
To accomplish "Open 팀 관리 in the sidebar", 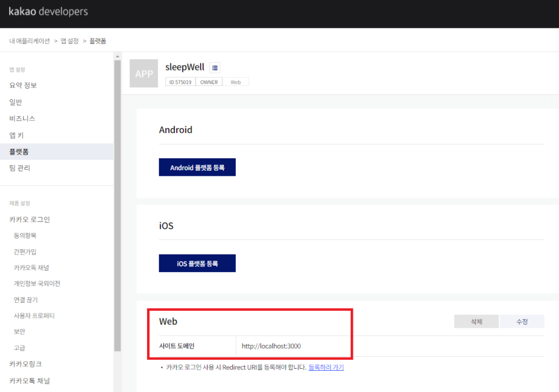I will click(19, 168).
